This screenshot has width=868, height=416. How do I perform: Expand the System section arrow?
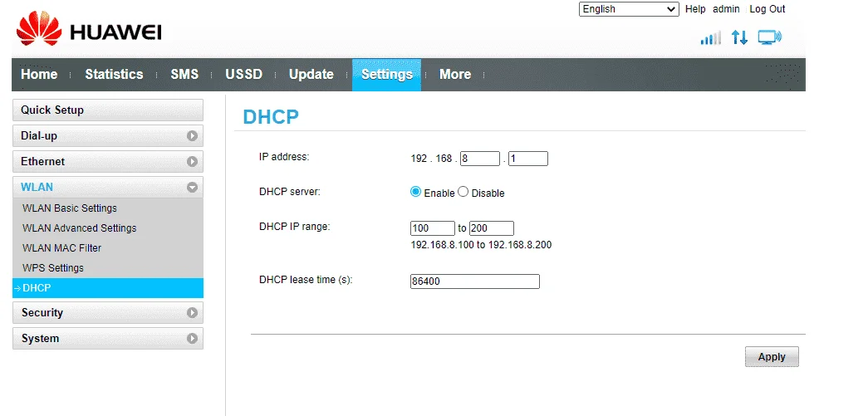coord(192,338)
